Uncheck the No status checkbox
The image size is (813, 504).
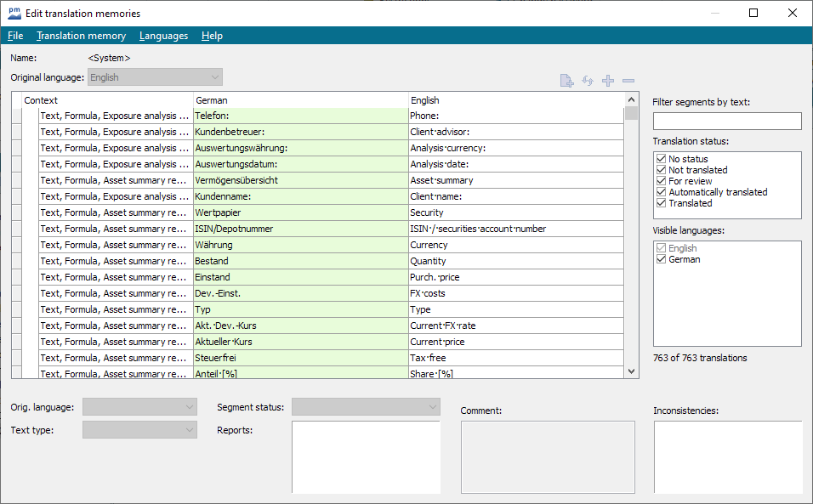point(662,159)
